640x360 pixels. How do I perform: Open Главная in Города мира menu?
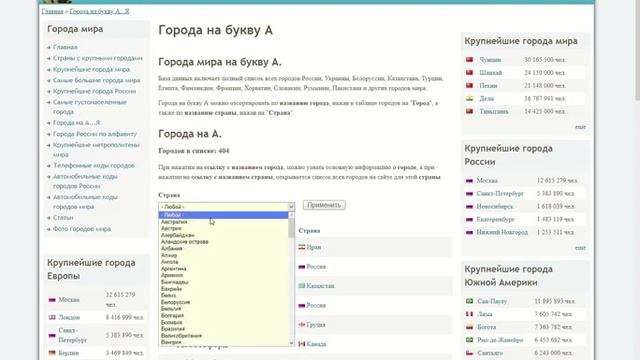click(65, 47)
